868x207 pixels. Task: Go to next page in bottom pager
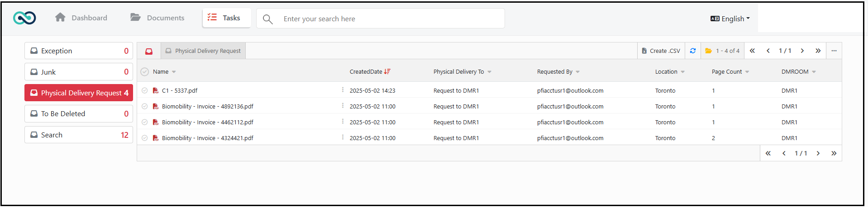click(818, 154)
